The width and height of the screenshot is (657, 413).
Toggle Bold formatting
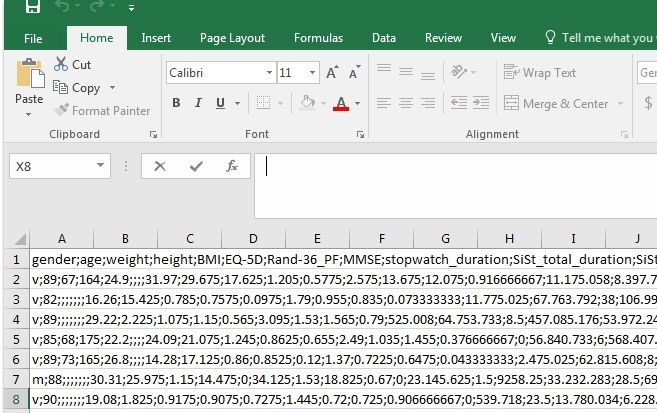tap(177, 103)
